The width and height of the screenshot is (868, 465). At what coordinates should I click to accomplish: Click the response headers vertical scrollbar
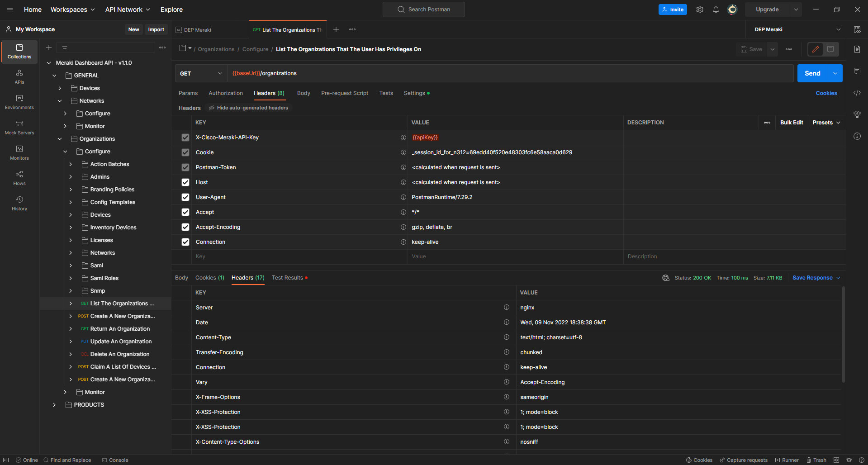point(844,335)
